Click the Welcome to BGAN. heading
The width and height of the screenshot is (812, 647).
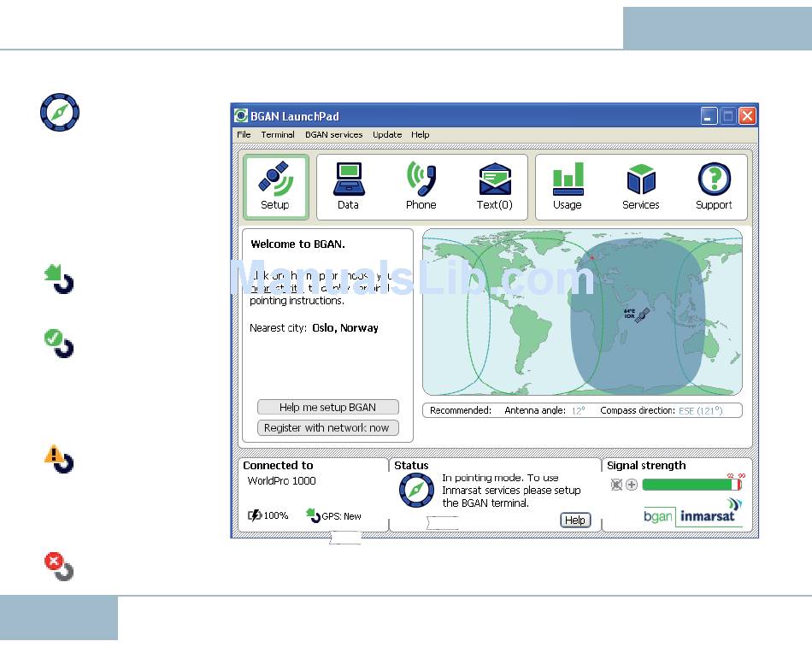pos(297,244)
